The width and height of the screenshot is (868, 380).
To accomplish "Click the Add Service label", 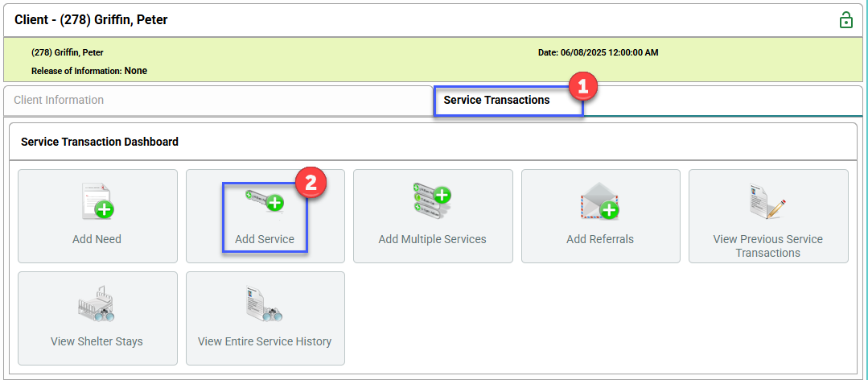I will pos(265,240).
